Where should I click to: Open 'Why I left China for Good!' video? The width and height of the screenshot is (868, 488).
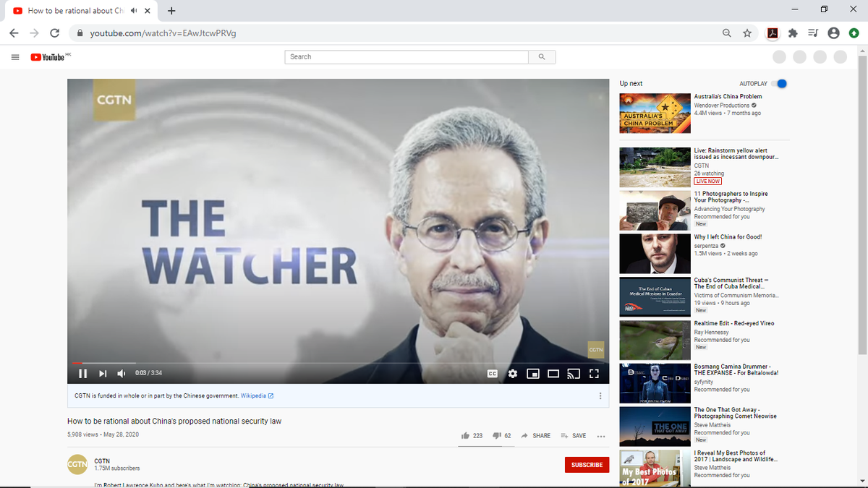coord(728,237)
